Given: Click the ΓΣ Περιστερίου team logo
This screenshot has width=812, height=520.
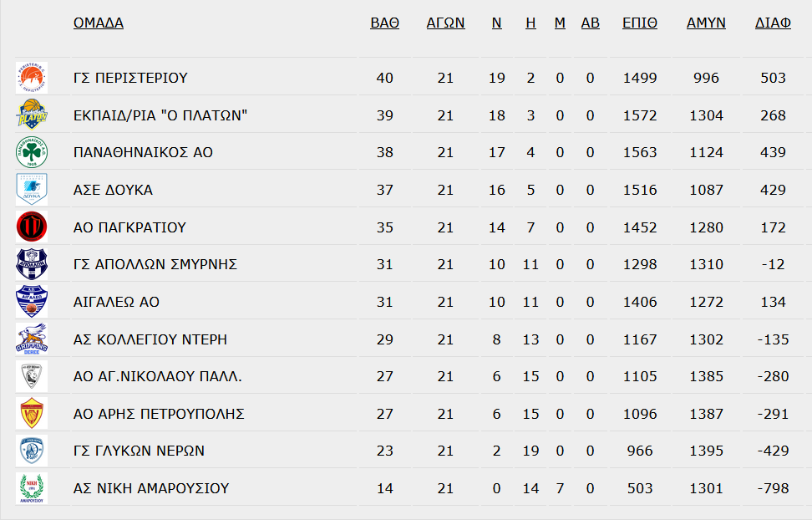Looking at the screenshot, I should pyautogui.click(x=32, y=78).
